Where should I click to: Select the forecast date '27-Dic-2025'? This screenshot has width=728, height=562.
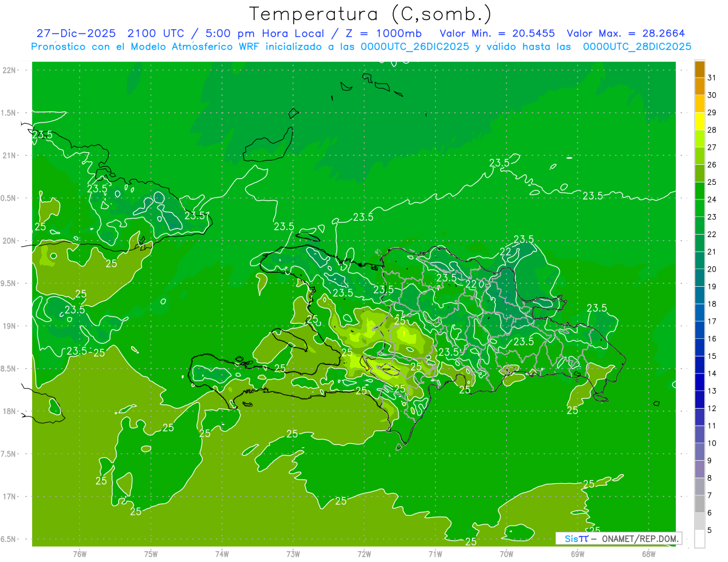[x=76, y=33]
